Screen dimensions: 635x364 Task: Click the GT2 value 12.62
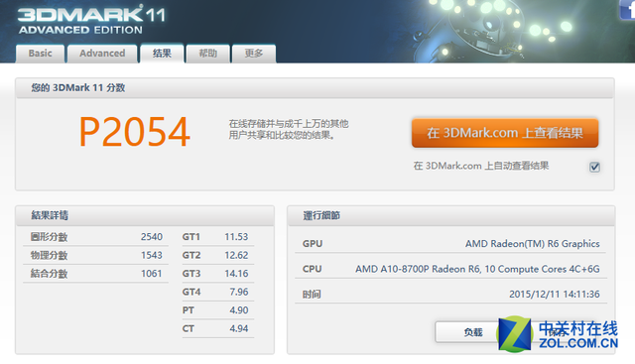[236, 255]
